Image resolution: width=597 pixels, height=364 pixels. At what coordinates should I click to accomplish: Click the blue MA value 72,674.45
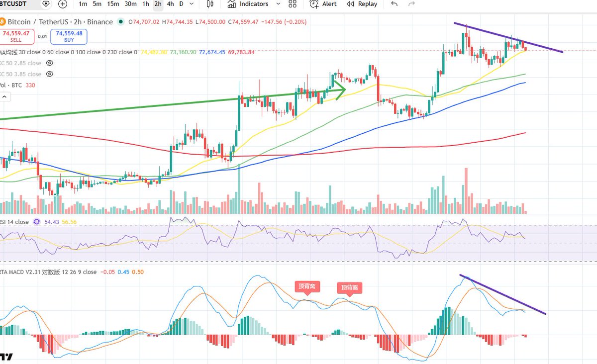212,52
